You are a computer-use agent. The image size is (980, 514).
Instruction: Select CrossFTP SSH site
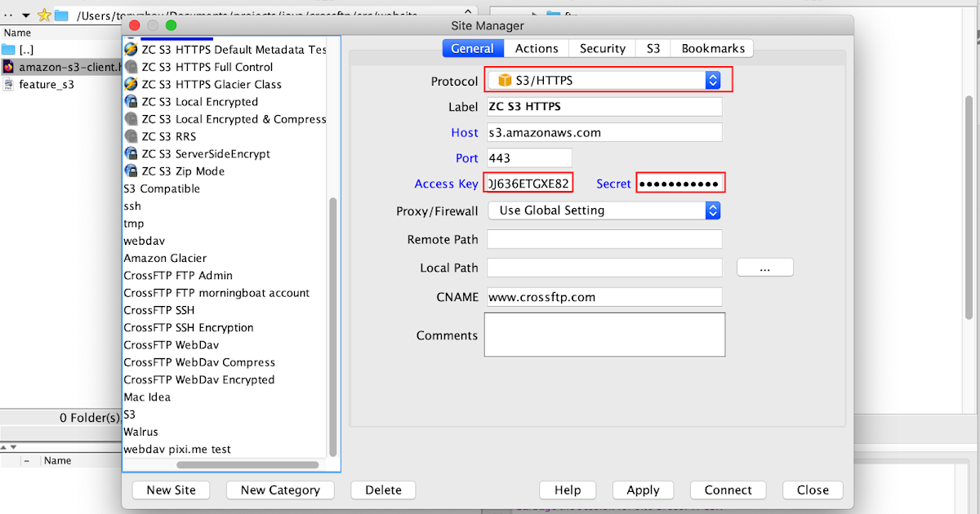click(x=158, y=310)
